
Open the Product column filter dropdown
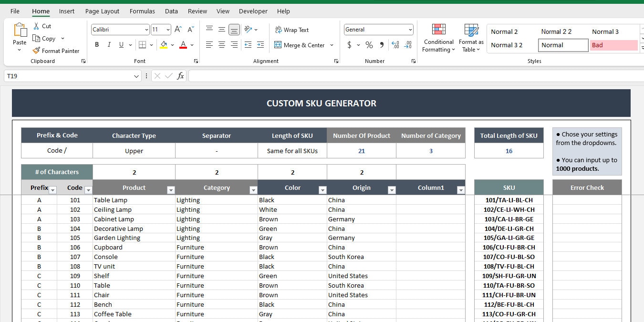170,190
